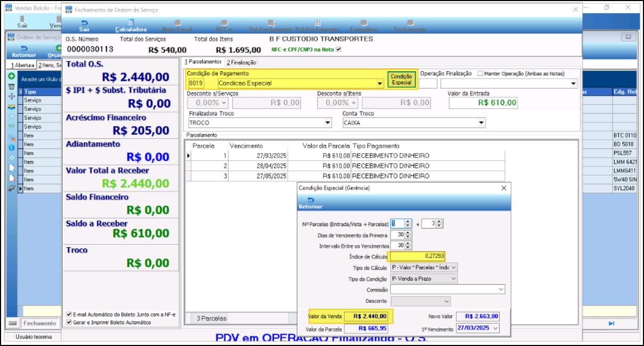Click the last-record navigation arrow
Image resolution: width=644 pixels, height=346 pixels.
pos(612,324)
